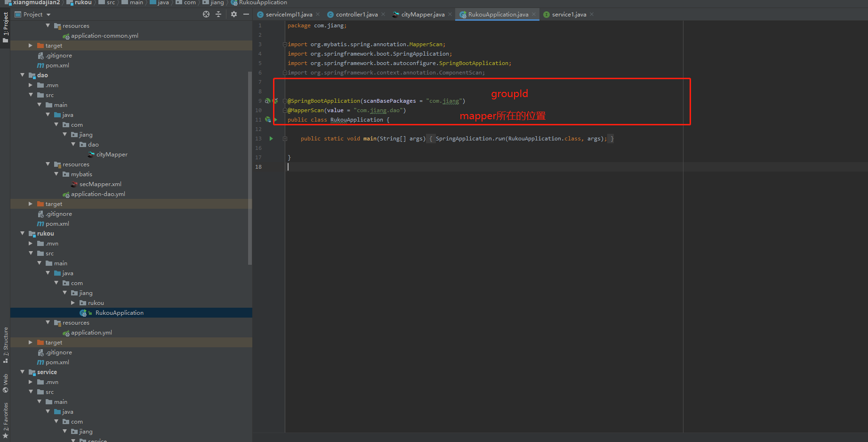Open the 1: Project tool window button
This screenshot has height=442, width=868.
tap(5, 27)
